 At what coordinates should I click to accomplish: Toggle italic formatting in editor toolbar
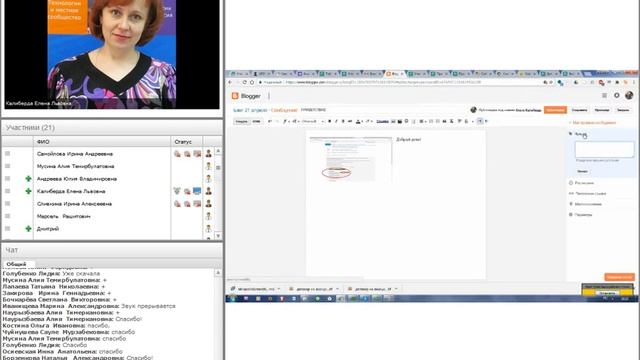click(x=336, y=121)
